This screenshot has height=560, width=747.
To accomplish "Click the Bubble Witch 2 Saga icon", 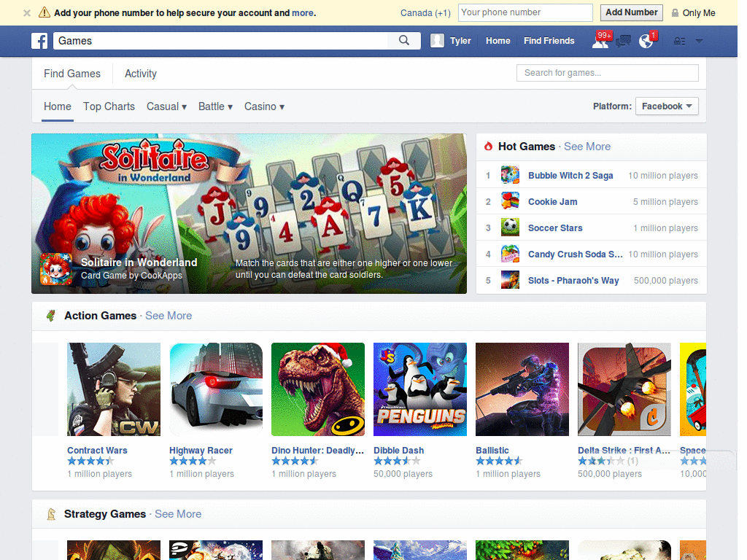I will click(x=510, y=175).
